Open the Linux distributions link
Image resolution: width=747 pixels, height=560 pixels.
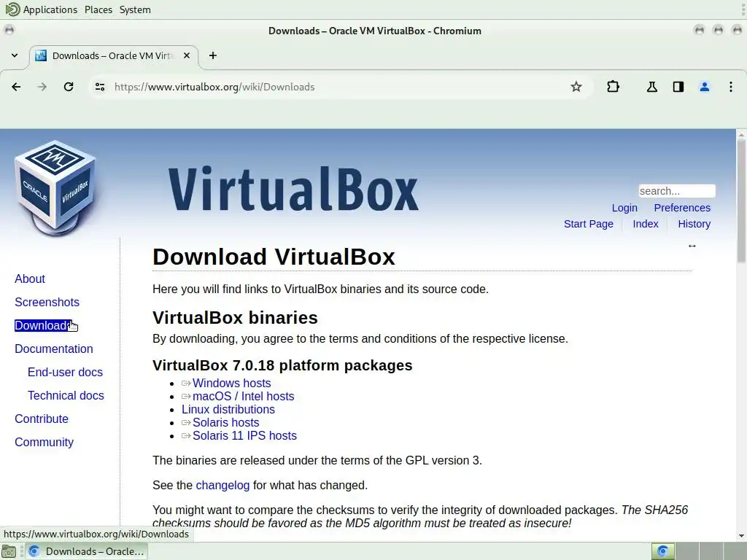(x=228, y=409)
